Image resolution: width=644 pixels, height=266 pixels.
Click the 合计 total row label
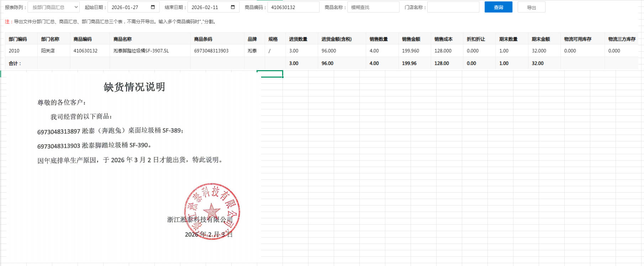[15, 63]
